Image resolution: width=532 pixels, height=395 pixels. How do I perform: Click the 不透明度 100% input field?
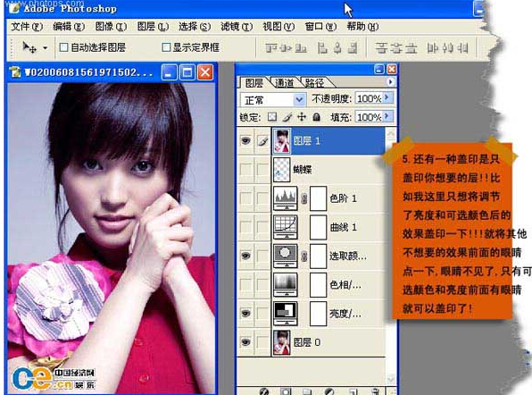click(x=369, y=98)
